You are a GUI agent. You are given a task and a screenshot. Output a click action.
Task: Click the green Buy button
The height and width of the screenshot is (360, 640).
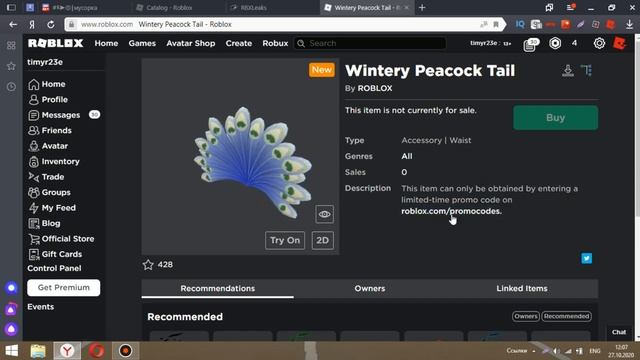556,118
